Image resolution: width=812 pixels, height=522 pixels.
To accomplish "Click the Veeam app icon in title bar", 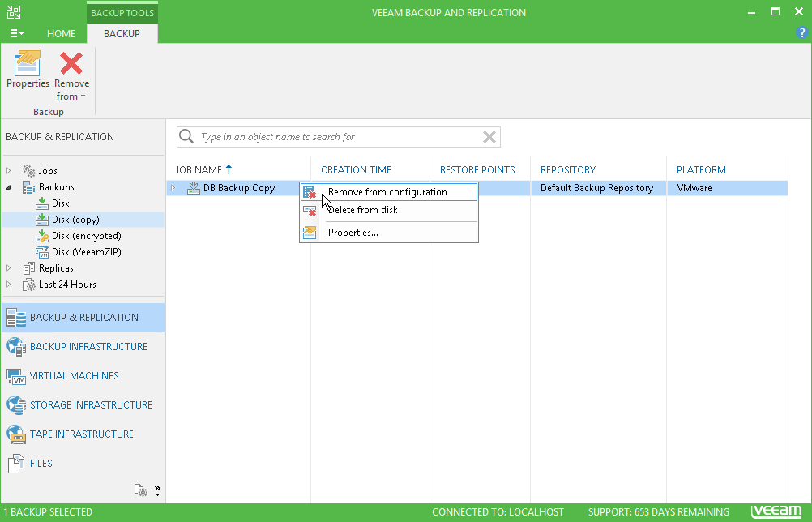I will click(x=14, y=12).
